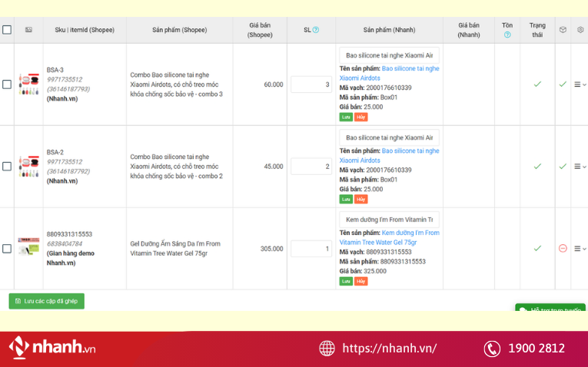Open Kem dưỡng I'm From Vitamin Tree link
The image size is (588, 367).
389,238
